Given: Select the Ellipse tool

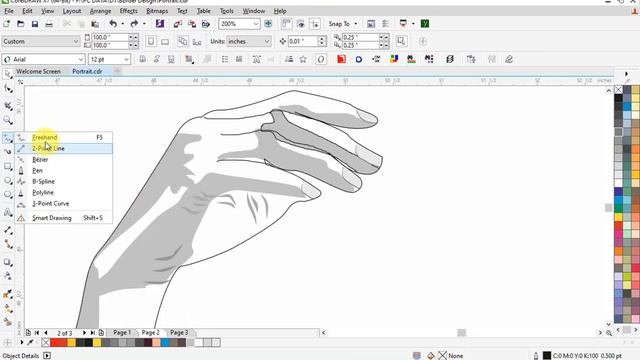Looking at the screenshot, I should [x=8, y=180].
